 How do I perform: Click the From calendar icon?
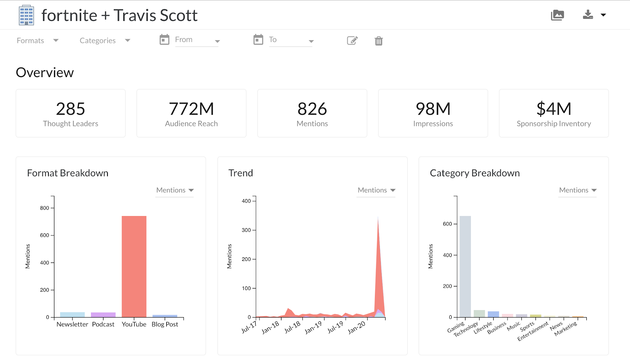pyautogui.click(x=165, y=39)
